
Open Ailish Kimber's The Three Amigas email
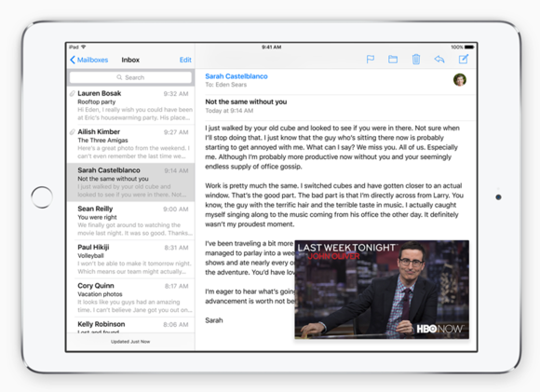(131, 144)
